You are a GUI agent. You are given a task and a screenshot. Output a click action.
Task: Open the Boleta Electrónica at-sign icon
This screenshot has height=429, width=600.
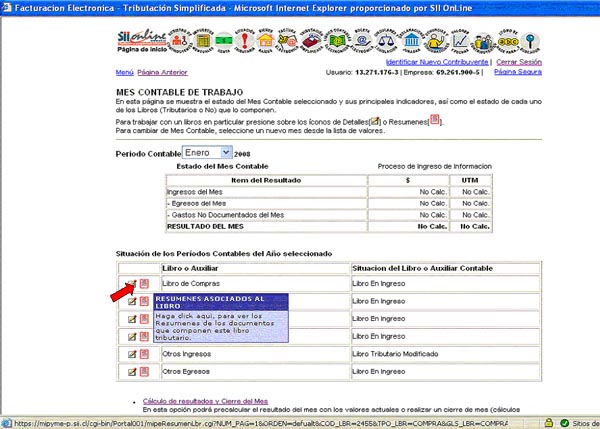click(362, 40)
